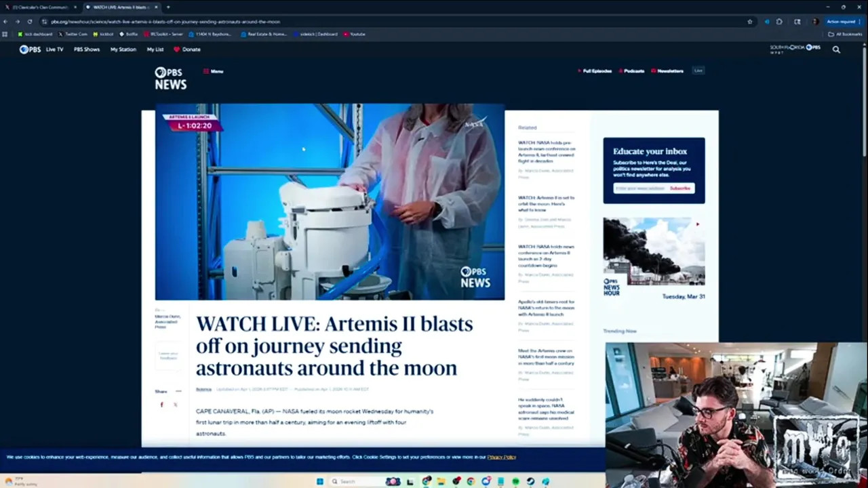Image resolution: width=868 pixels, height=488 pixels.
Task: Bookmark this page with the star icon
Action: 750,22
